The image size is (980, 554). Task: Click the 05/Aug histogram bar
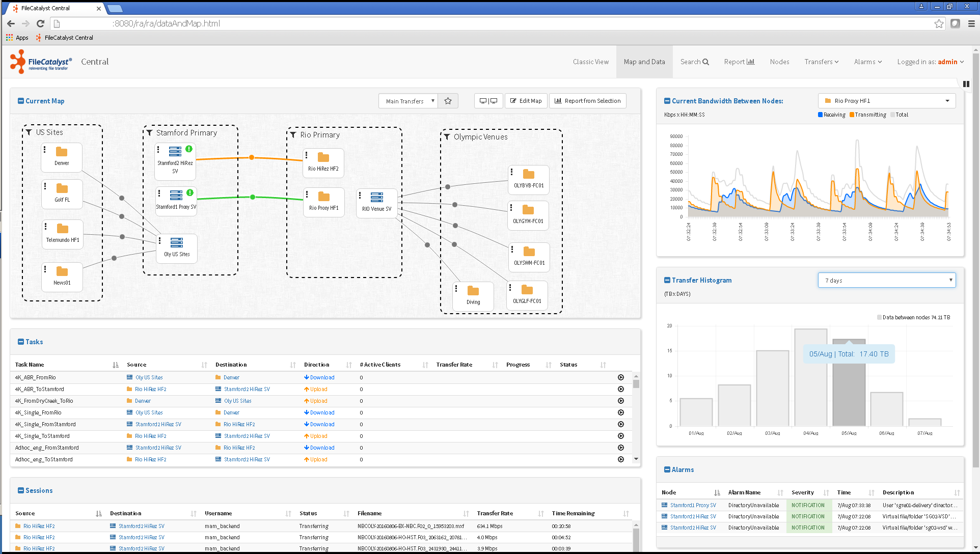[x=849, y=382]
